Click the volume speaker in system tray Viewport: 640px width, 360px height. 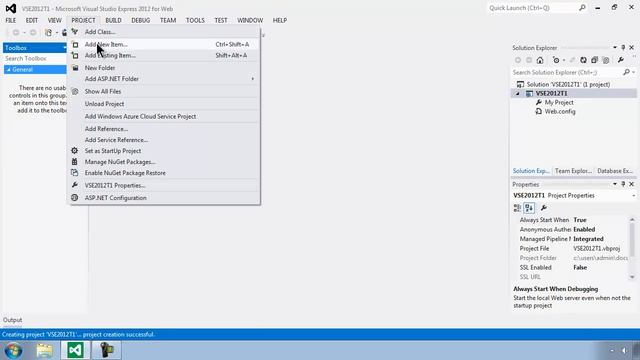point(624,351)
